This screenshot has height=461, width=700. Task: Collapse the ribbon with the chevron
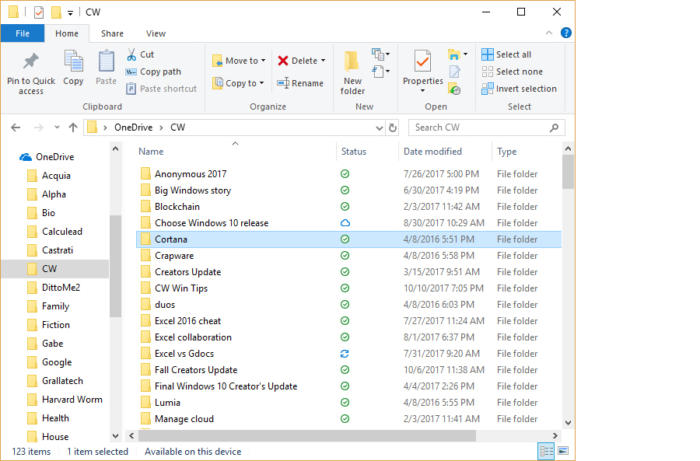click(x=549, y=33)
